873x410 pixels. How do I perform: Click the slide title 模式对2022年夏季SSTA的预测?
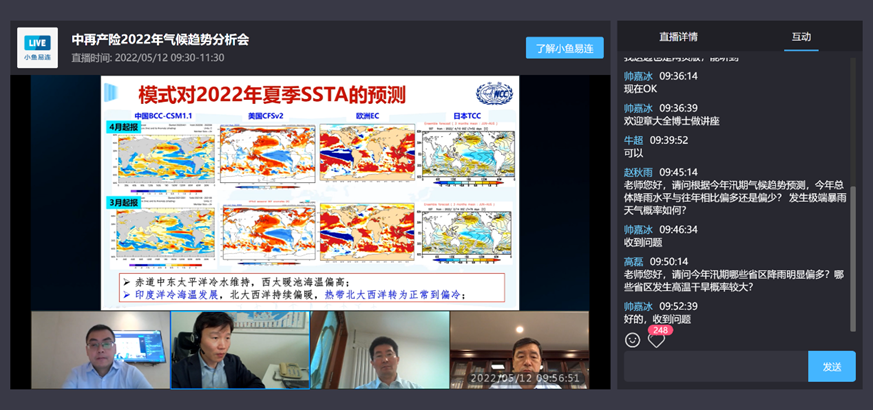272,94
